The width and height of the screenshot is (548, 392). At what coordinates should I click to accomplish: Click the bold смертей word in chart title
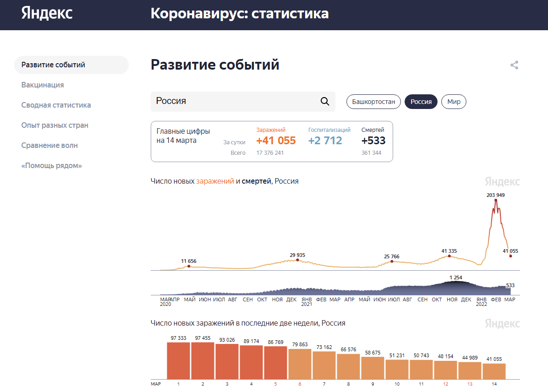[256, 181]
